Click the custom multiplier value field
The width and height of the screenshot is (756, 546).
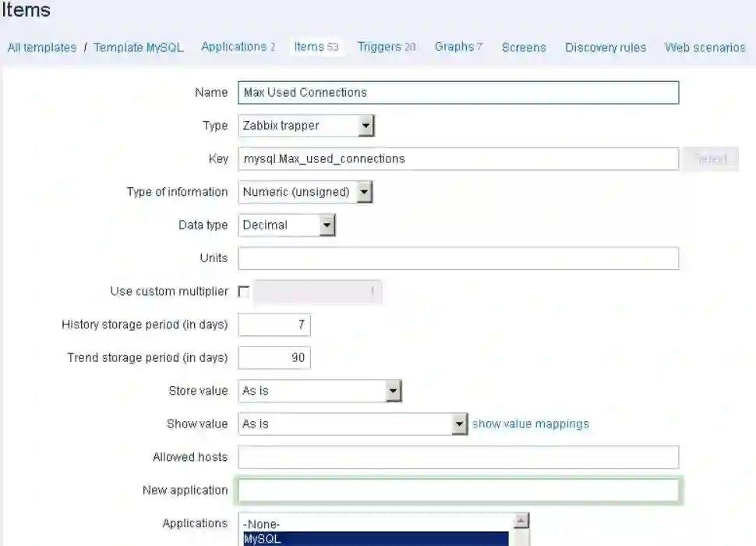tap(316, 291)
